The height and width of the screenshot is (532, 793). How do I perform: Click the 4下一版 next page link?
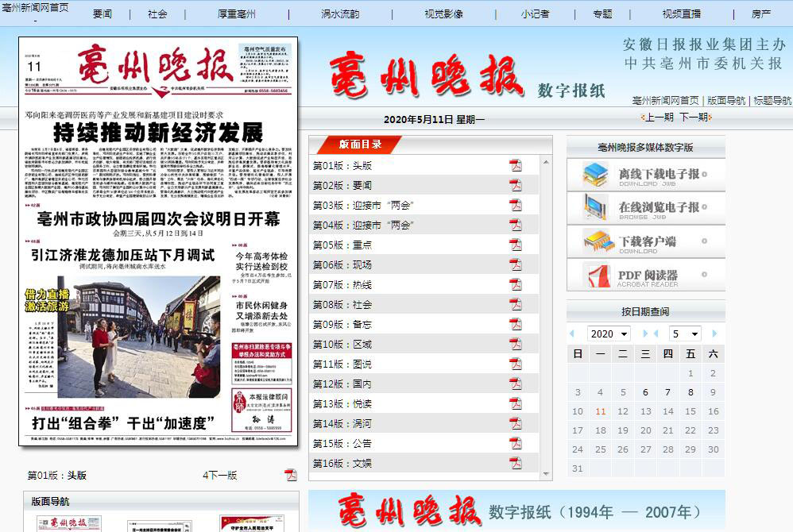pyautogui.click(x=219, y=475)
